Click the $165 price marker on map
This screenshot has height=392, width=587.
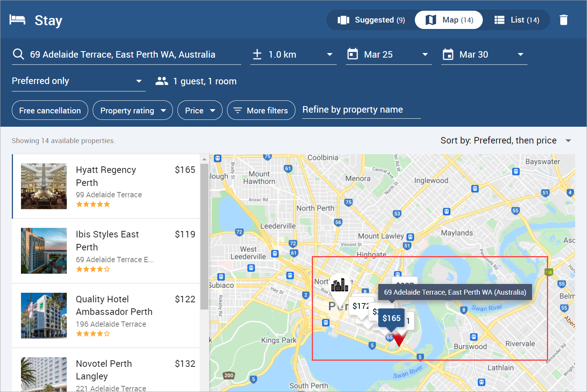pyautogui.click(x=392, y=318)
